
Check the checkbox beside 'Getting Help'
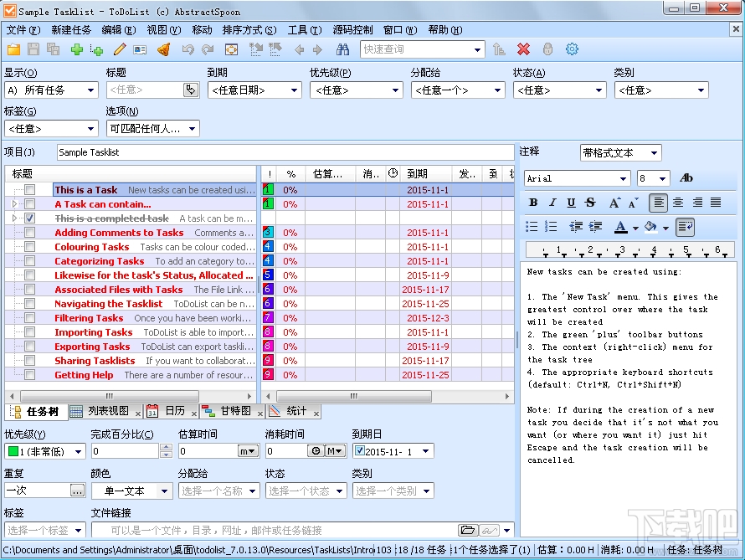(32, 374)
